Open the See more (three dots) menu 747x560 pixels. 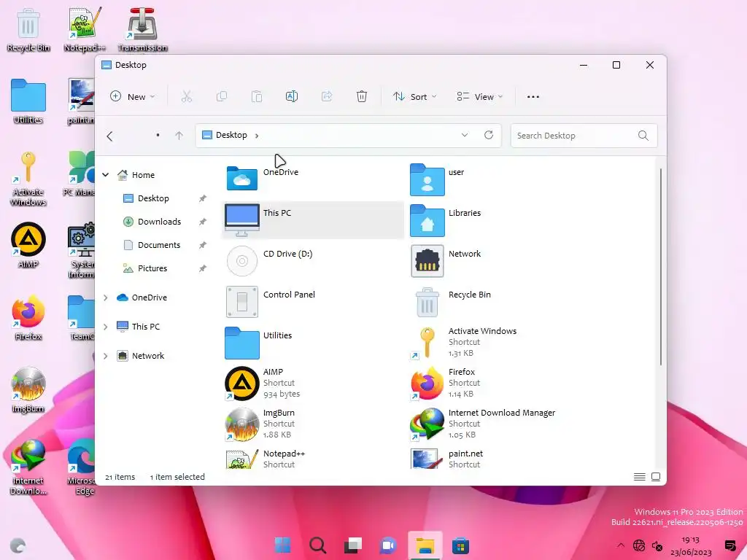[533, 97]
